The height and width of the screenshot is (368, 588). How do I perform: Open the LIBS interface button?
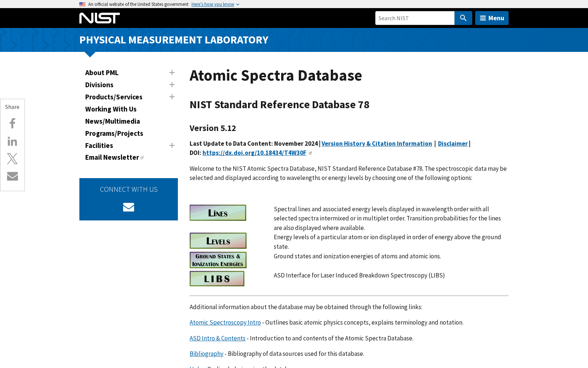click(217, 279)
